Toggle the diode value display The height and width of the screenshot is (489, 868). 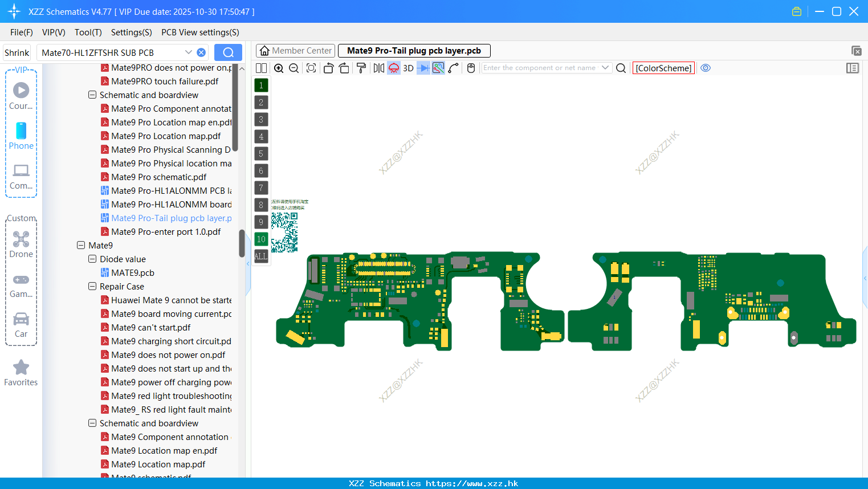pyautogui.click(x=423, y=68)
